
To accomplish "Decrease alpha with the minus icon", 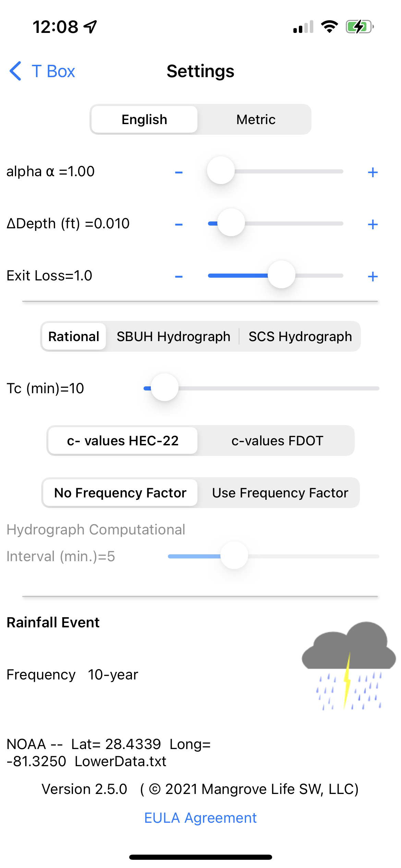I will pyautogui.click(x=179, y=172).
